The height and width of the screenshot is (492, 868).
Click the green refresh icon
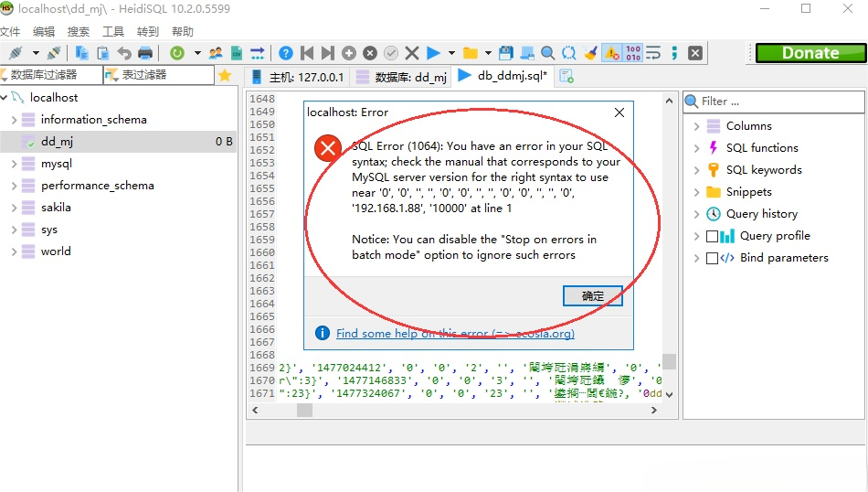click(177, 53)
